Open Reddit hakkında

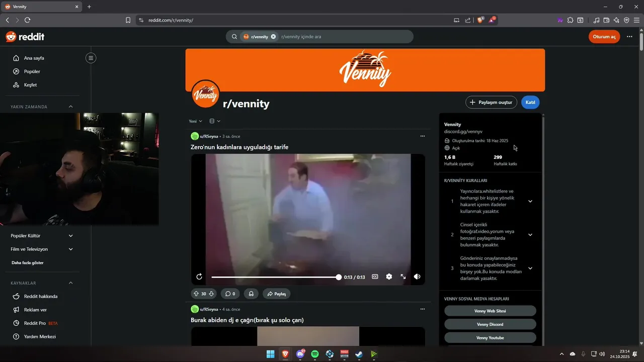click(x=41, y=297)
